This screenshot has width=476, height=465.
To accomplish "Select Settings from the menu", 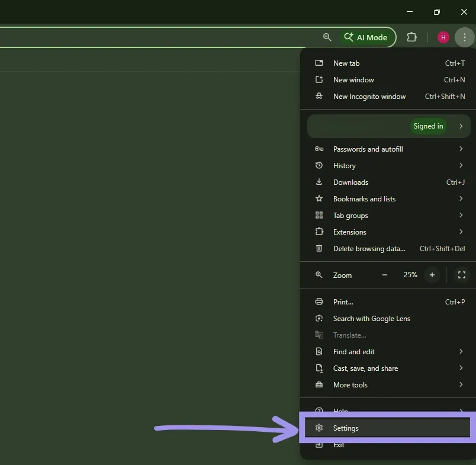I will [346, 428].
